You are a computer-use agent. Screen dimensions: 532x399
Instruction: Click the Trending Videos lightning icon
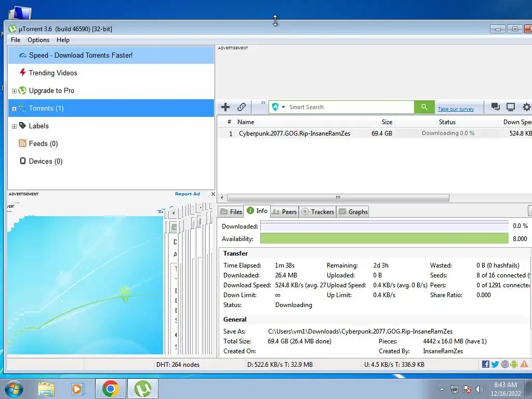coord(22,73)
